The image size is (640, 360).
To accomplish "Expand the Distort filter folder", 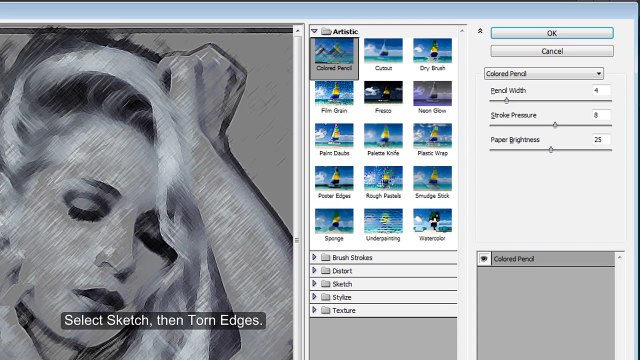I will point(314,270).
